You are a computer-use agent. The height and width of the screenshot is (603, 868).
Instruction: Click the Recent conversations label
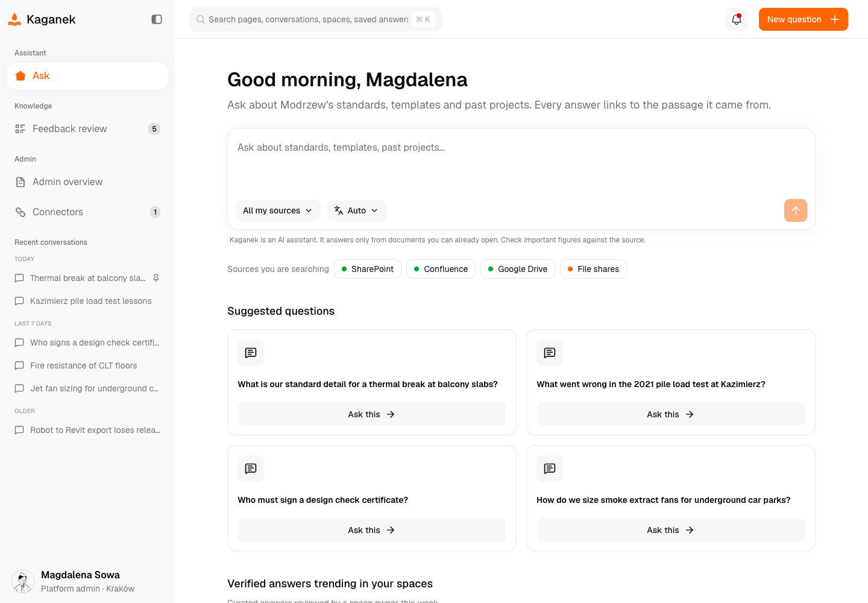(51, 242)
